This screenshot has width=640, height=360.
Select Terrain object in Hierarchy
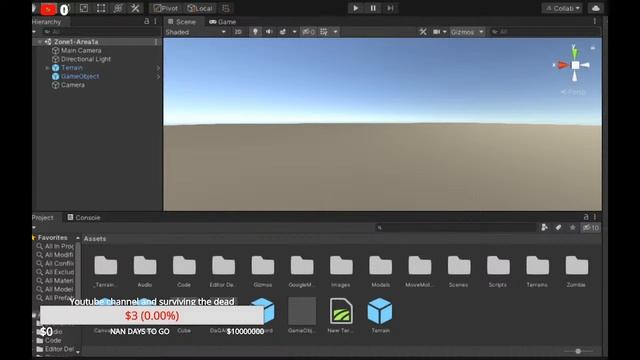click(x=72, y=68)
